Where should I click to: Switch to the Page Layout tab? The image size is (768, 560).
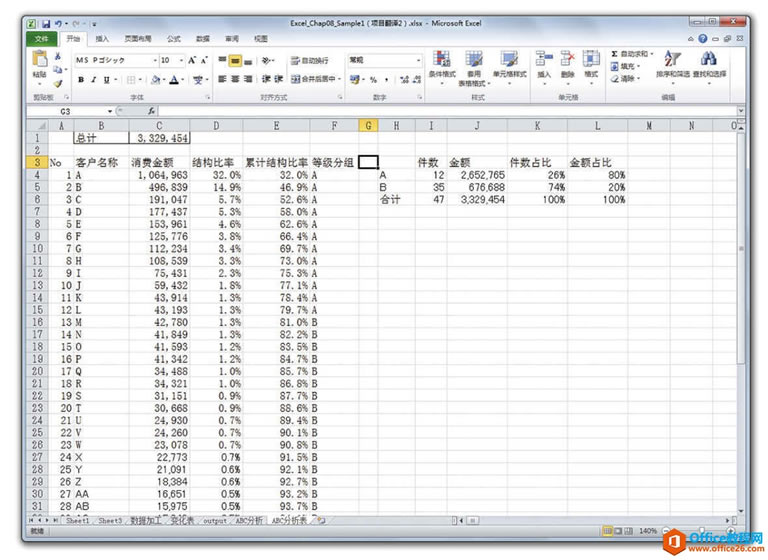[138, 39]
